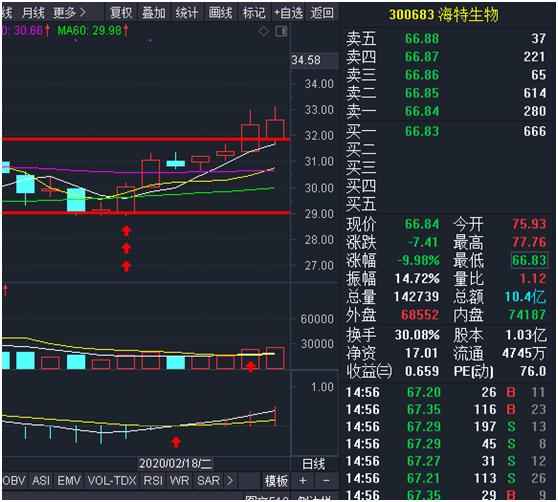Viewport: 558px width, 502px height.
Task: Click the diamond icon above the chart
Action: click(264, 32)
